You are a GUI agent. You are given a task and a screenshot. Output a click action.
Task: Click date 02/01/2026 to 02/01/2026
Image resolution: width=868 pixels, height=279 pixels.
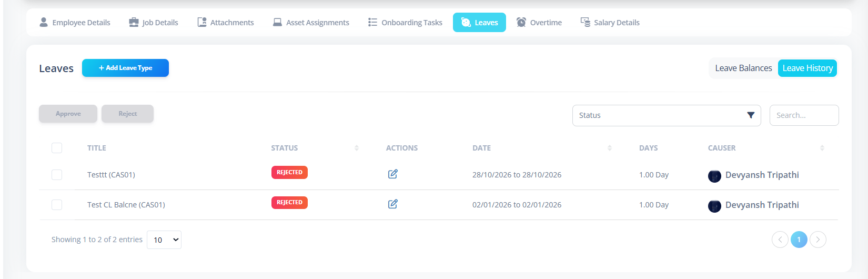click(x=517, y=205)
